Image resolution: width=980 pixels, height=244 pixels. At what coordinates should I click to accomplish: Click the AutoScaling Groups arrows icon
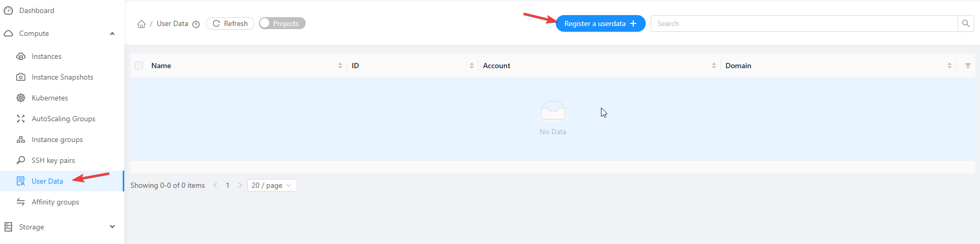[21, 119]
